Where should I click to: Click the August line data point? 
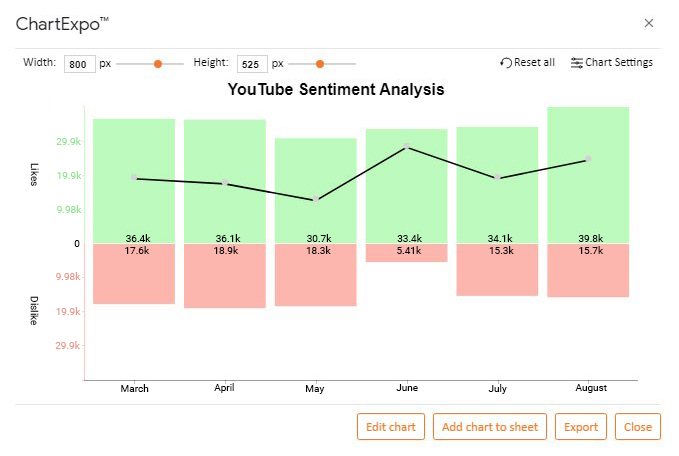click(589, 158)
